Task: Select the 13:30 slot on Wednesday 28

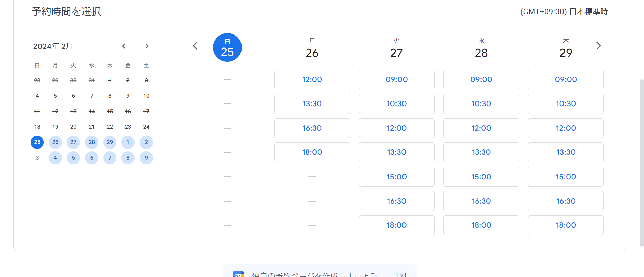Action: click(x=481, y=152)
